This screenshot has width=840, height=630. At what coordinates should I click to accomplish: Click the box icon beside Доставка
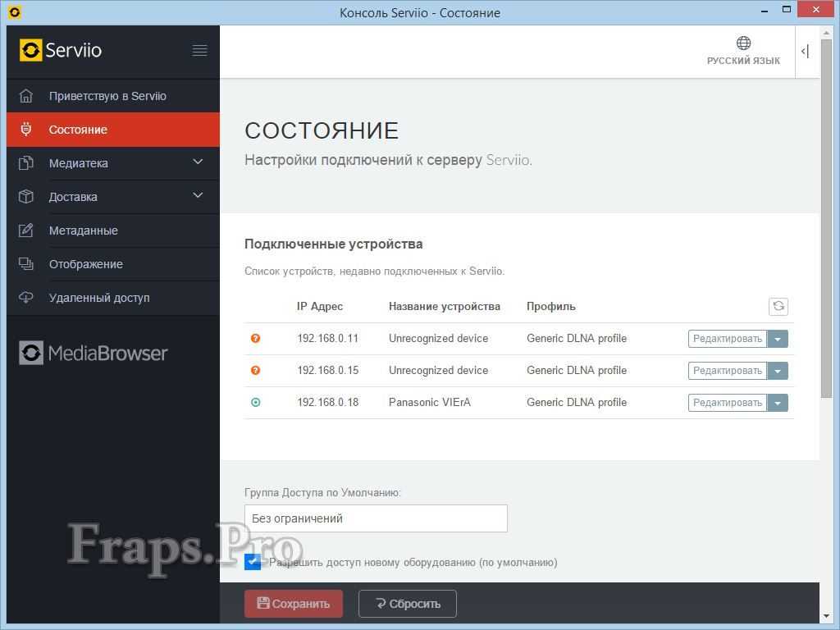pyautogui.click(x=25, y=197)
